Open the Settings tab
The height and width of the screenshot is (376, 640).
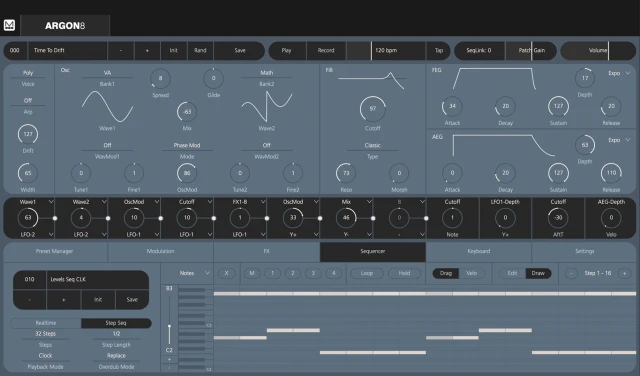pyautogui.click(x=584, y=251)
